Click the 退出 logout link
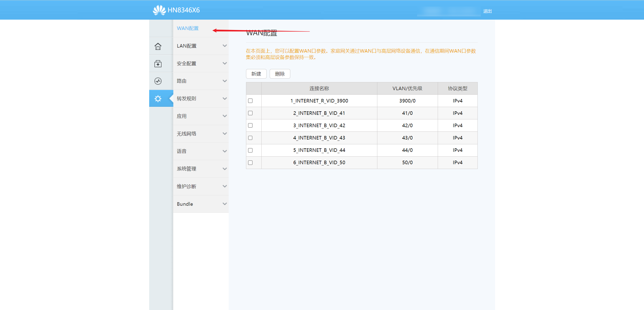 click(x=487, y=11)
